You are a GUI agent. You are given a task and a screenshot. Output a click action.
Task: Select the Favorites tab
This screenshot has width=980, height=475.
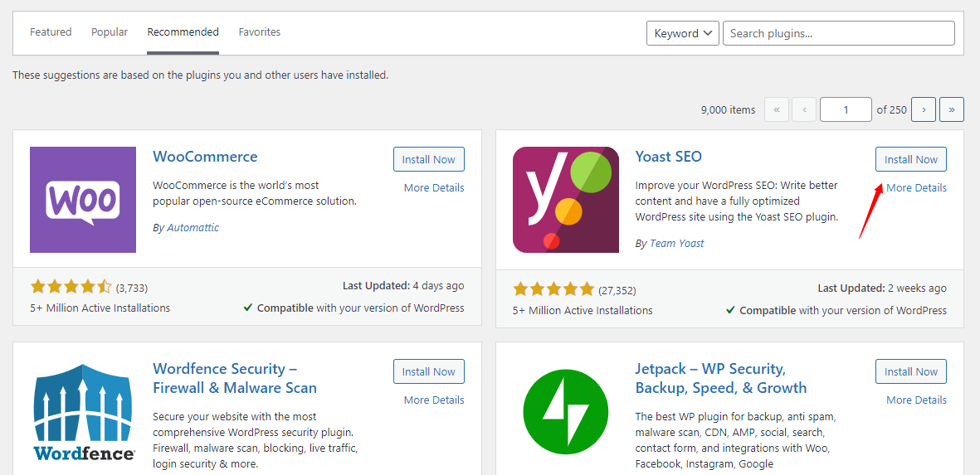260,32
